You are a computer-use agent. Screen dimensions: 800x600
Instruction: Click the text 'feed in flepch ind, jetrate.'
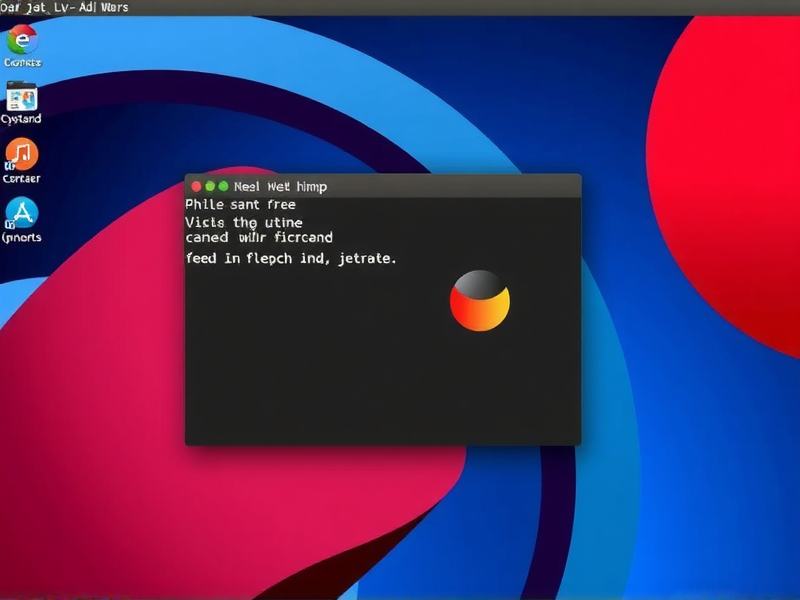pos(291,258)
